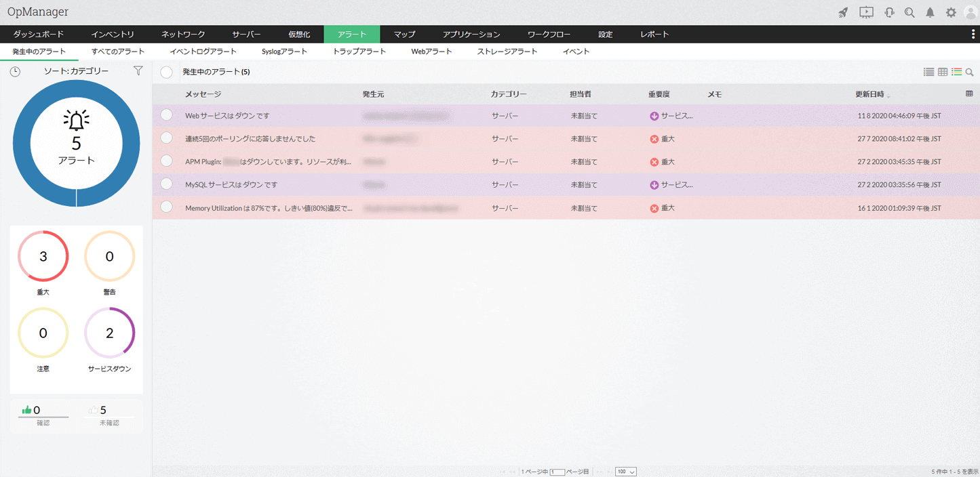The height and width of the screenshot is (477, 980).
Task: Click the filter funnel icon in sidebar
Action: [x=138, y=70]
